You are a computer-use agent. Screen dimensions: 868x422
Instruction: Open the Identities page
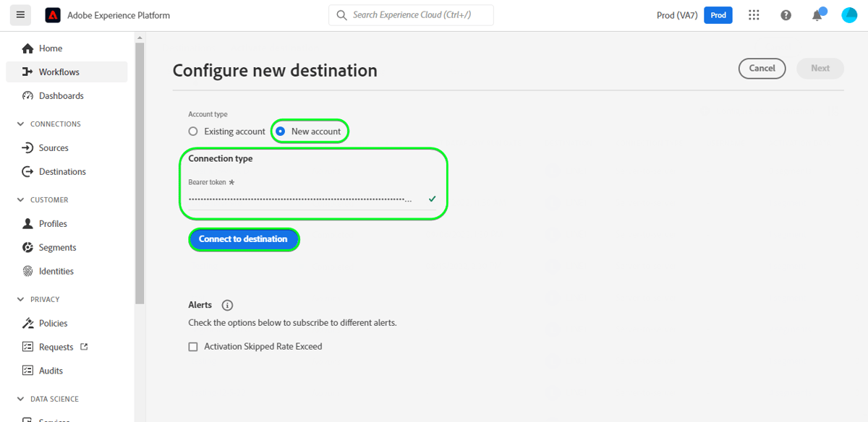58,271
